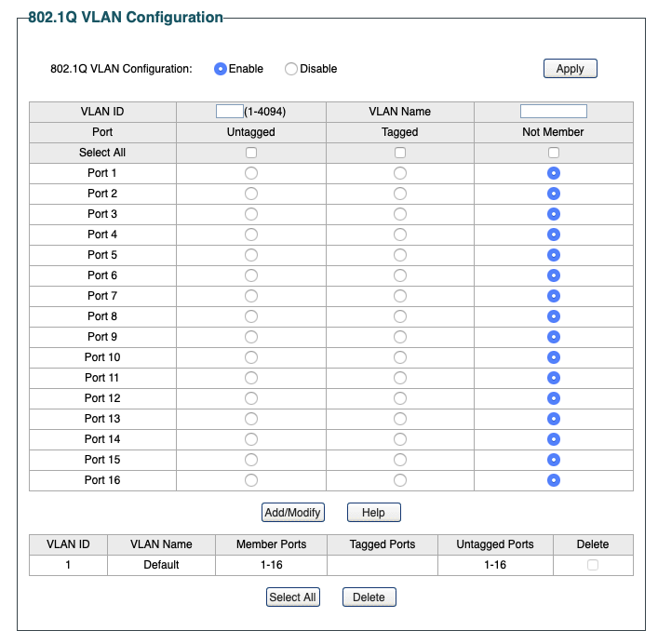This screenshot has width=658, height=644.
Task: Tick the Select All Not Member checkbox
Action: pos(554,153)
